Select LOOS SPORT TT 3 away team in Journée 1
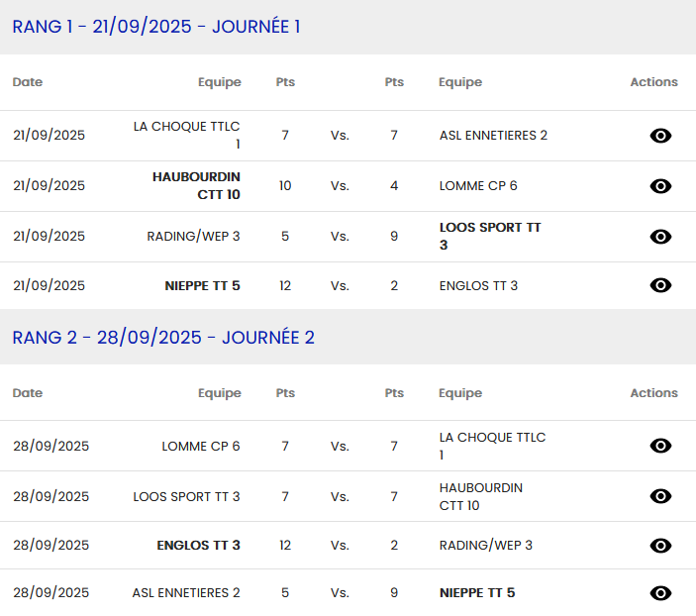This screenshot has height=616, width=696. tap(490, 236)
